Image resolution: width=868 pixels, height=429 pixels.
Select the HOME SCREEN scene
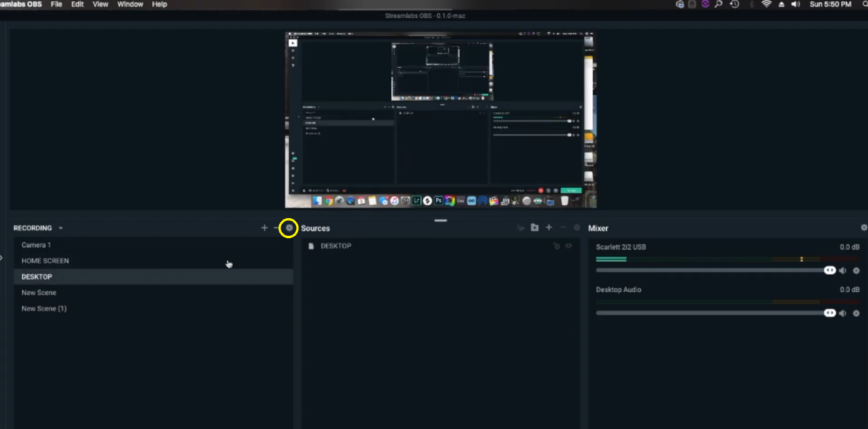coord(45,261)
